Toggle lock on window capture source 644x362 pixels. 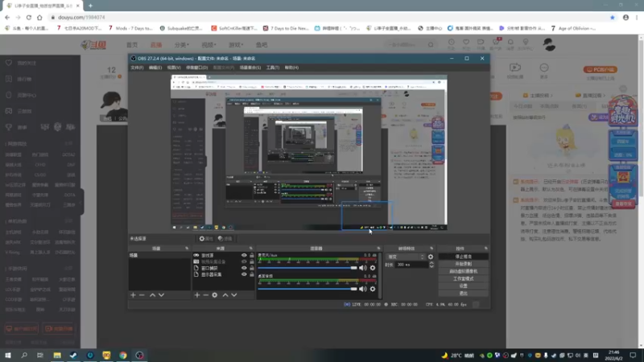coord(252,268)
